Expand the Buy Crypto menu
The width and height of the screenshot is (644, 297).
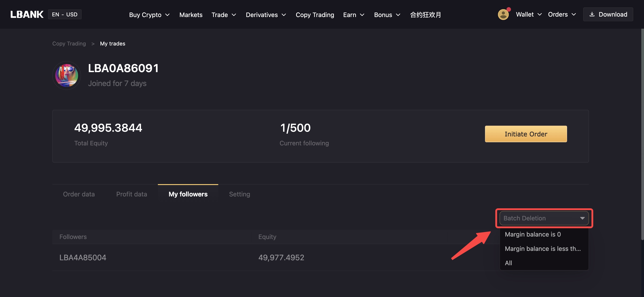[x=150, y=15]
